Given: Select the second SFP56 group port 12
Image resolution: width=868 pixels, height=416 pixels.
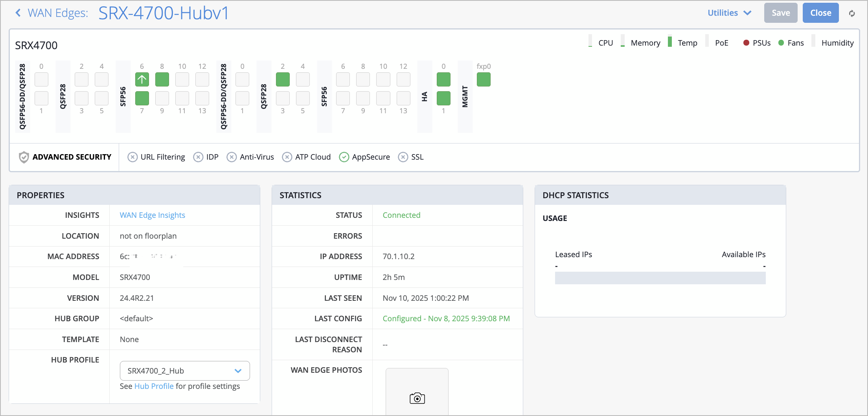Looking at the screenshot, I should pyautogui.click(x=403, y=79).
